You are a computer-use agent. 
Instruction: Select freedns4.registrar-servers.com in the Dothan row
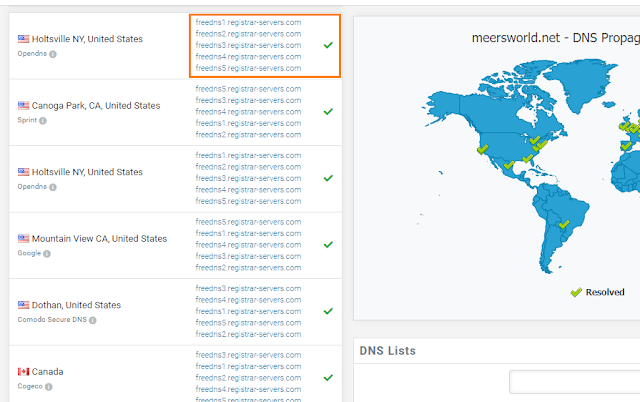pos(248,300)
